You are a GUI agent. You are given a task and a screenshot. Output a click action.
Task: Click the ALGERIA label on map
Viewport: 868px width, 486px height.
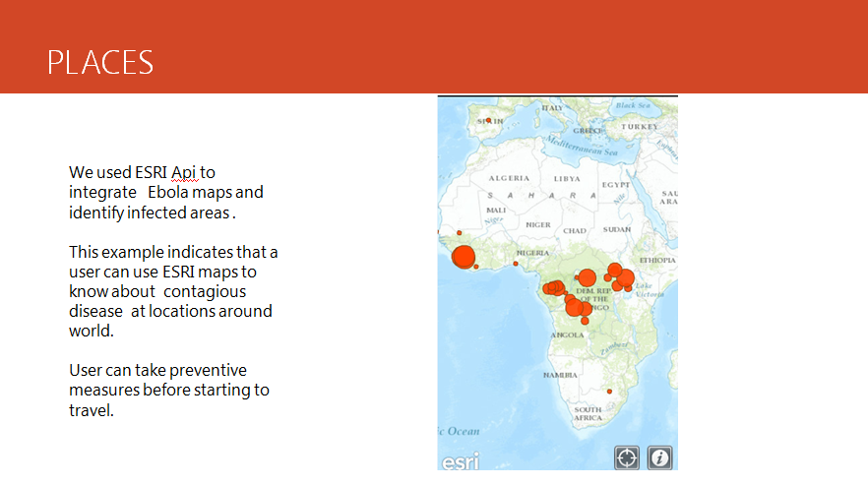click(x=509, y=178)
